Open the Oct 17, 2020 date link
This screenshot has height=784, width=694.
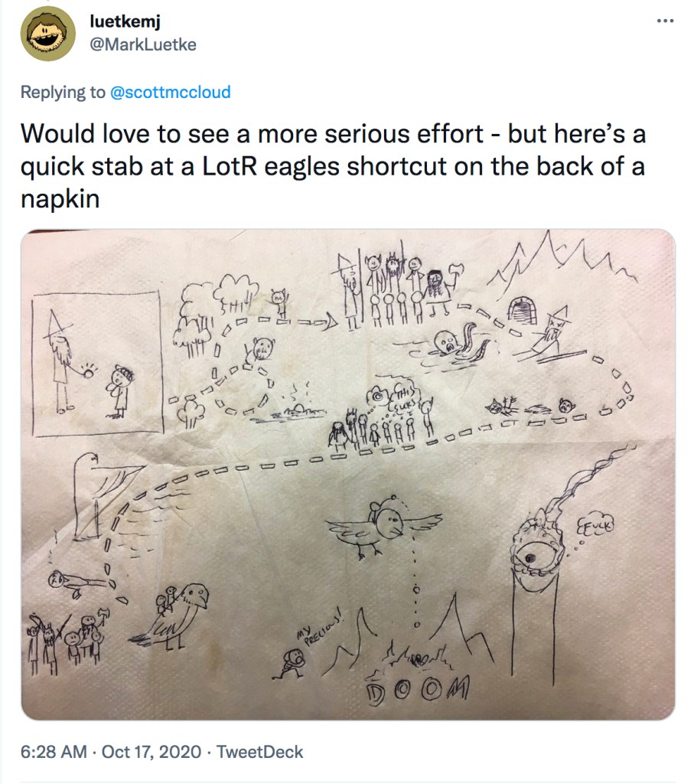[x=152, y=752]
